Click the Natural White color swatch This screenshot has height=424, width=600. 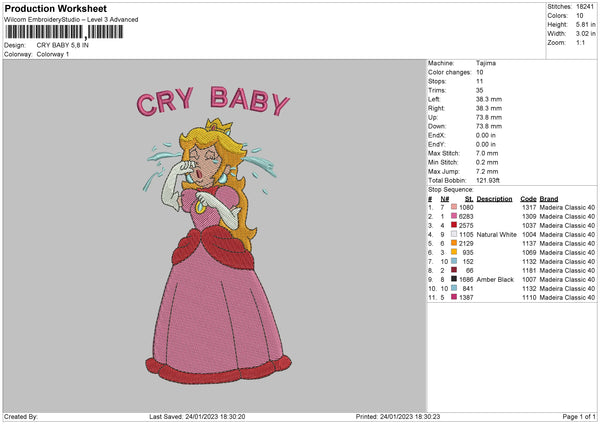tap(454, 234)
